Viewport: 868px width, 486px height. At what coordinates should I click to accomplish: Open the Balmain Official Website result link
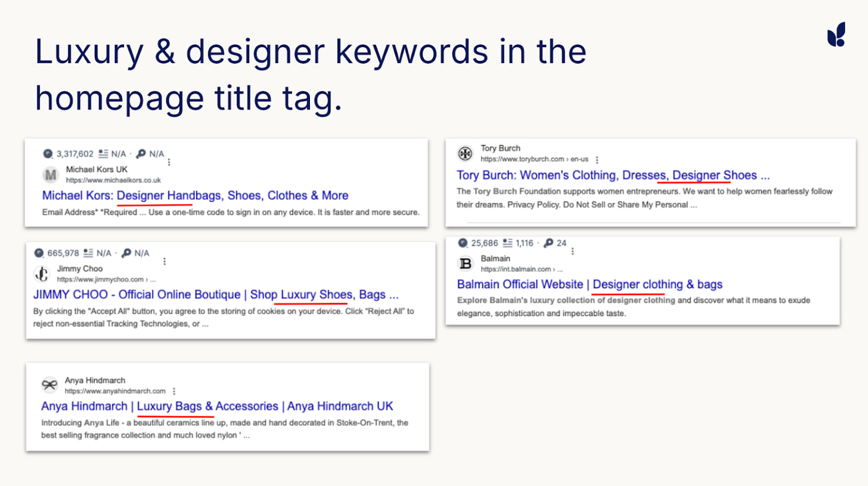[x=590, y=284]
